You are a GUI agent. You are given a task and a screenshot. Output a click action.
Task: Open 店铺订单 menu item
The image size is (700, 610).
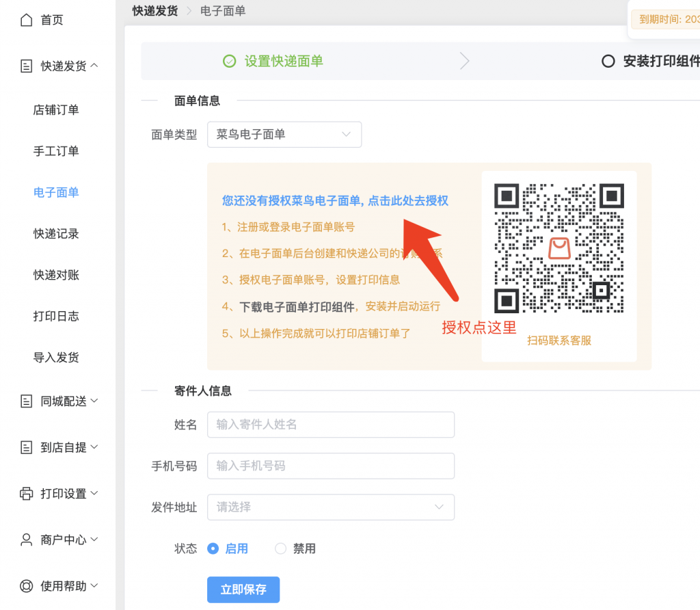56,110
